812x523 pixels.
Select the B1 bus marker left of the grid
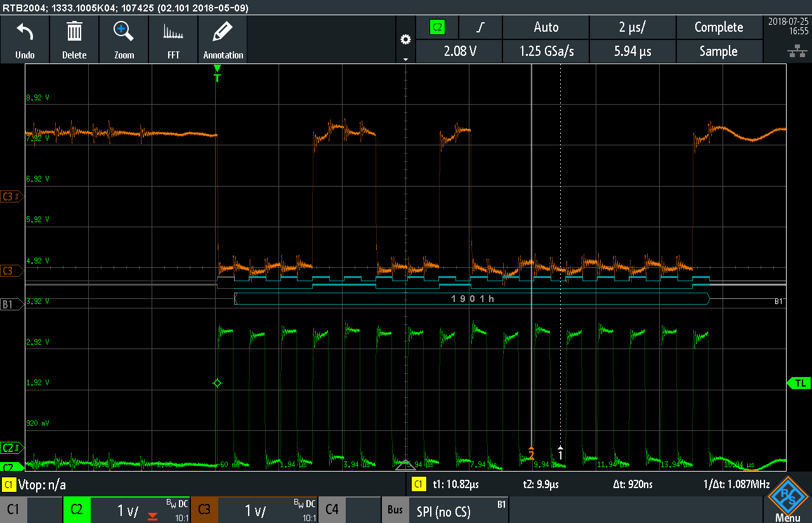pos(11,304)
